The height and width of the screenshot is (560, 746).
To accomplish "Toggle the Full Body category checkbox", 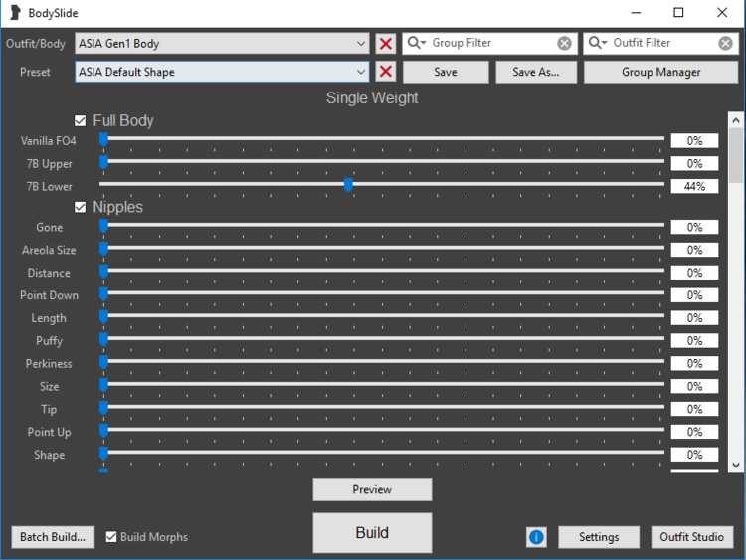I will point(80,120).
